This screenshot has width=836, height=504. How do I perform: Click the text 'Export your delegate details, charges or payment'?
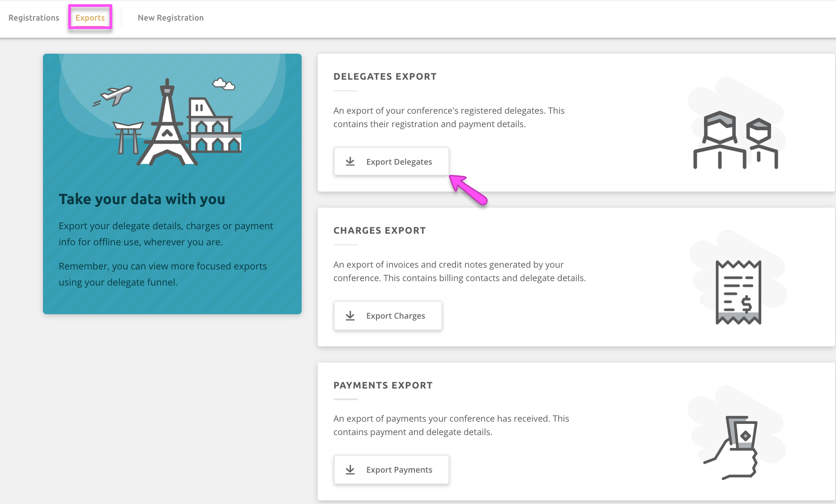[x=166, y=226]
